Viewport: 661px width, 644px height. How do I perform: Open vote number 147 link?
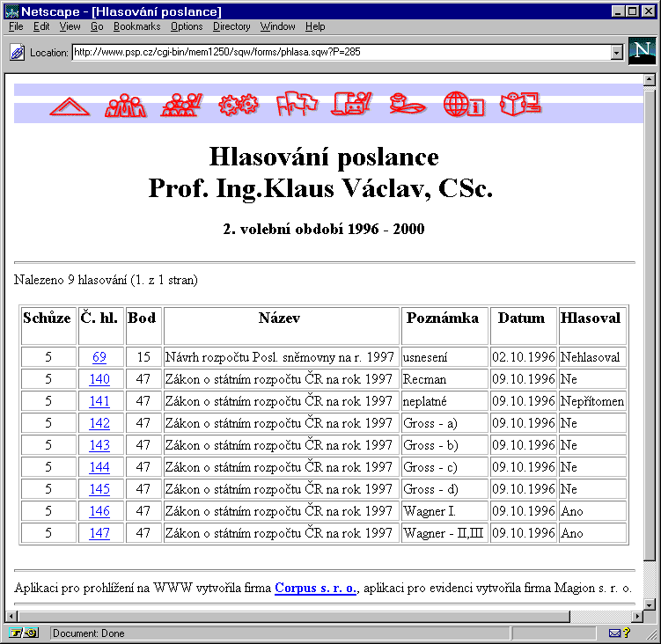pyautogui.click(x=99, y=533)
